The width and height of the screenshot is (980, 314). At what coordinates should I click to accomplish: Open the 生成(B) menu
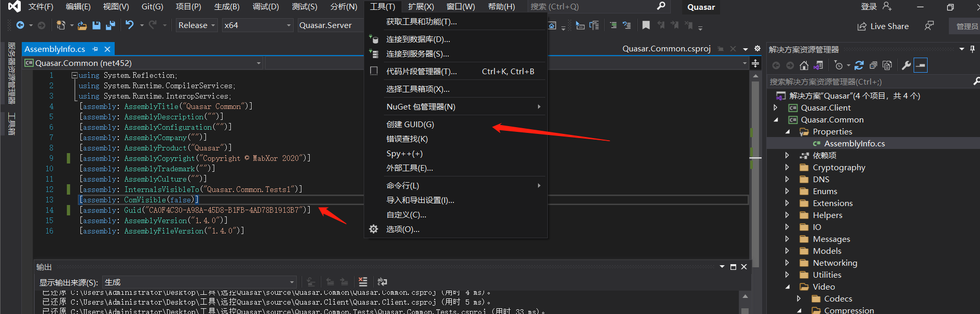click(x=227, y=7)
